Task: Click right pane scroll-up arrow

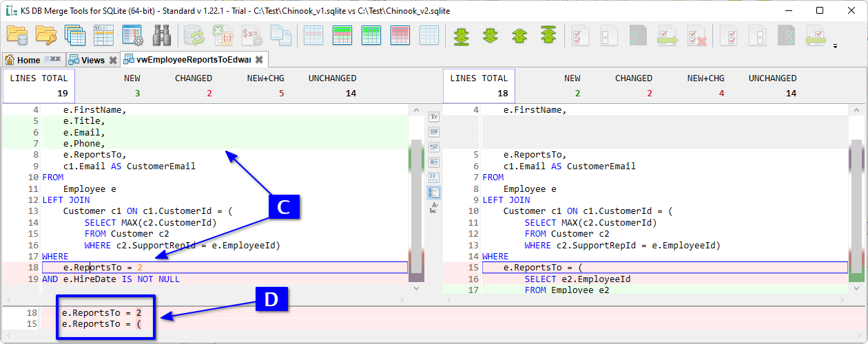Action: (x=856, y=110)
